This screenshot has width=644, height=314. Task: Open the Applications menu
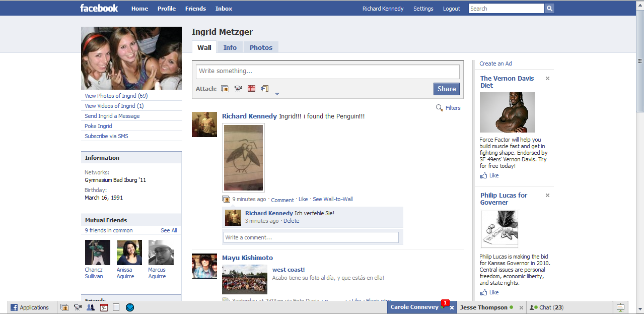pos(30,307)
